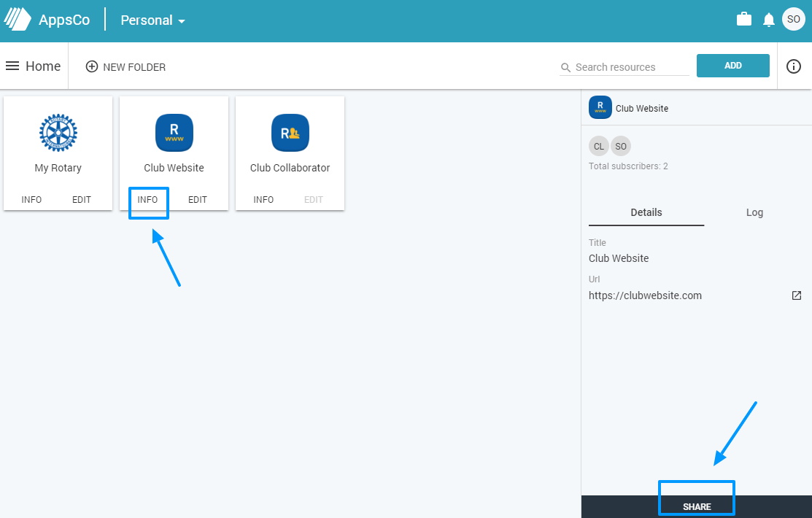Click EDIT on the My Rotary card

[x=81, y=199]
